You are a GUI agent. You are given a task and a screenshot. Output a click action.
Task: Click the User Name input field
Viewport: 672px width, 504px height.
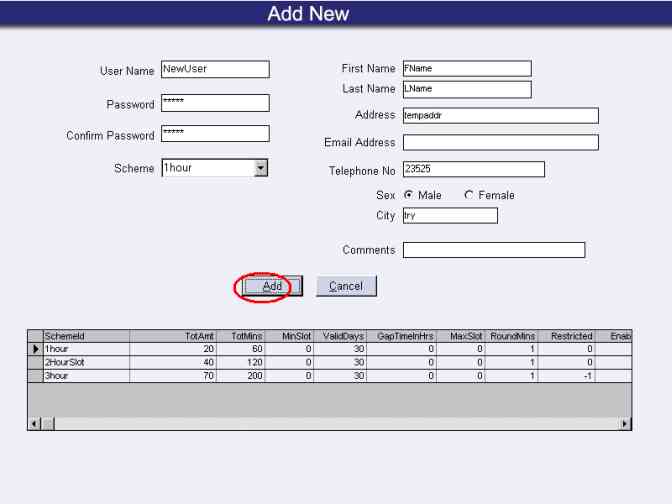(215, 69)
